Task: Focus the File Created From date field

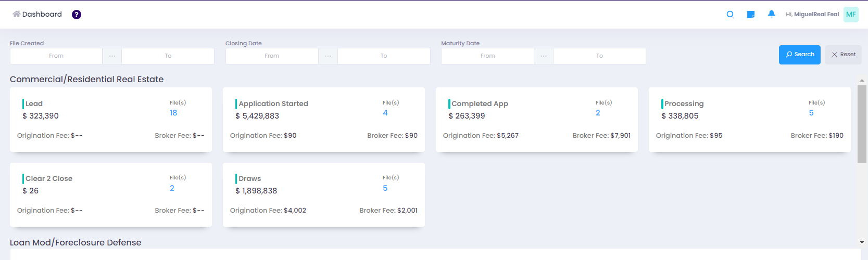Action: [x=56, y=56]
